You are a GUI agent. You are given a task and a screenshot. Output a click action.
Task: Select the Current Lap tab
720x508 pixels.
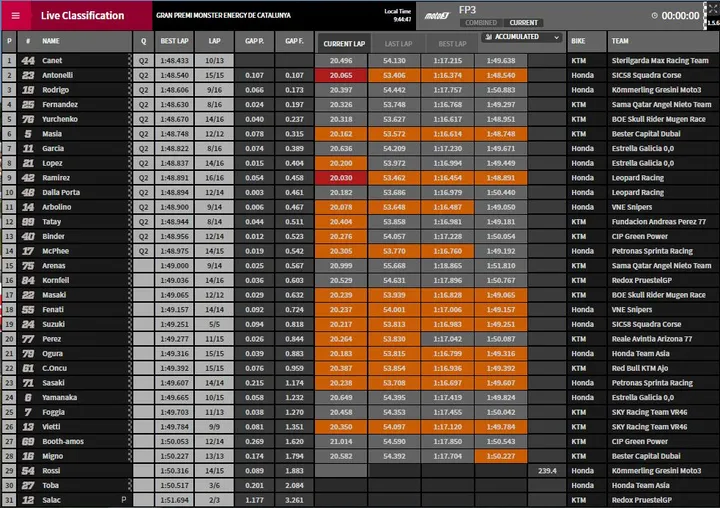344,44
